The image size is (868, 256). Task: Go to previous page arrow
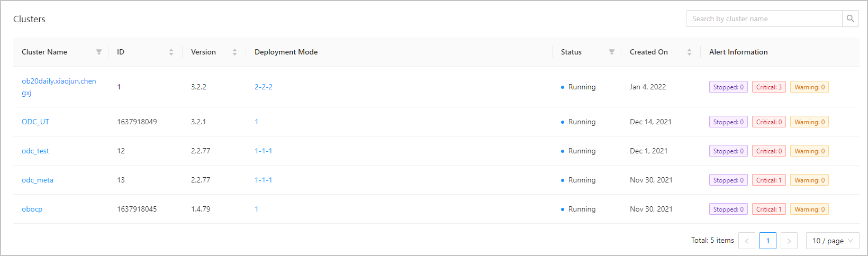[747, 241]
